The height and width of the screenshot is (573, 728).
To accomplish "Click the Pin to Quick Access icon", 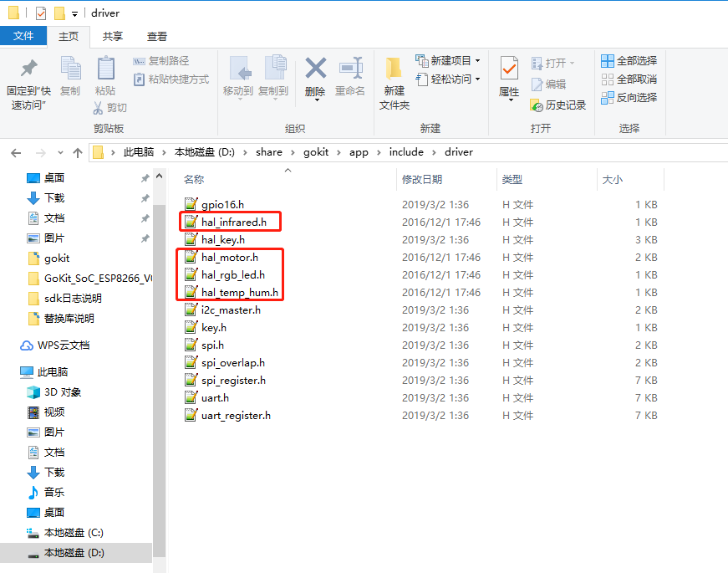I will (28, 69).
